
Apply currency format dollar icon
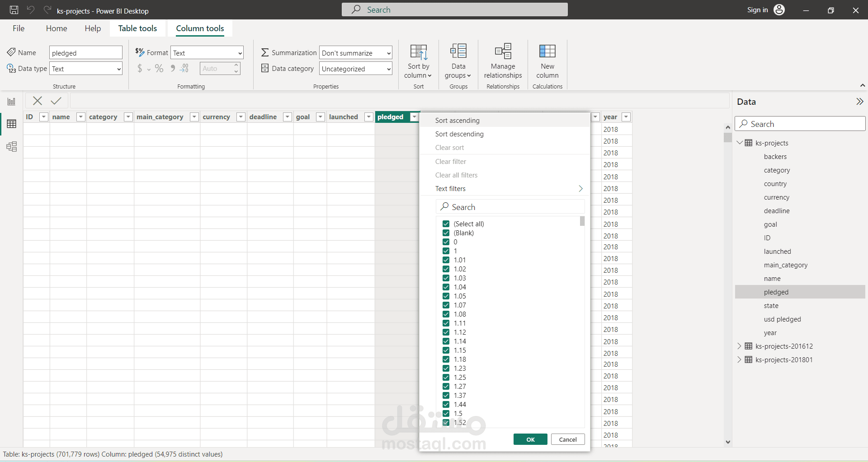click(x=140, y=68)
